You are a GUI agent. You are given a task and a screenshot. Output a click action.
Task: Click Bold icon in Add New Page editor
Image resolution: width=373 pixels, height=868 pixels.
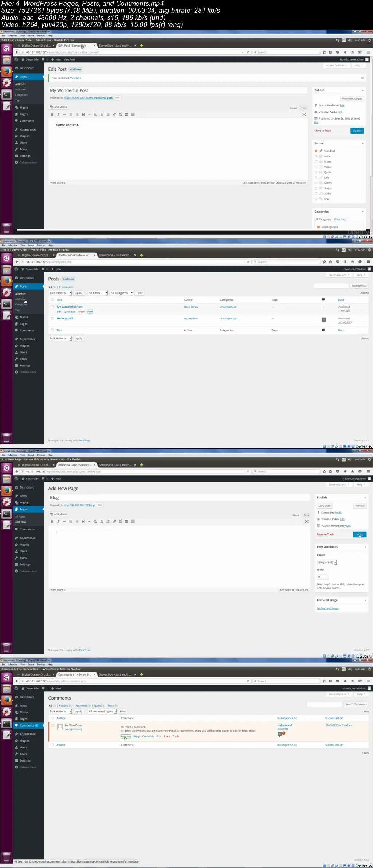coord(52,522)
